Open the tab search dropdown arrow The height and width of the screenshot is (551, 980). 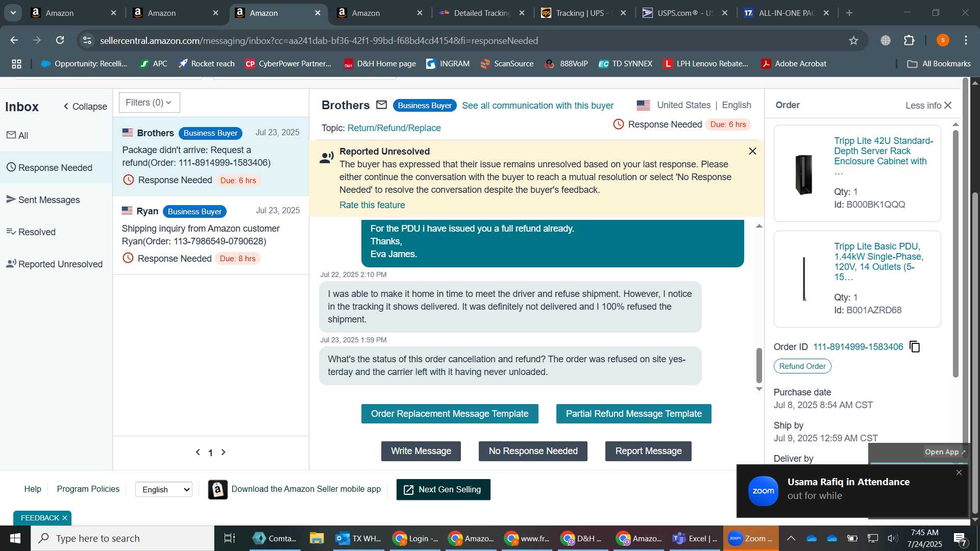[13, 13]
